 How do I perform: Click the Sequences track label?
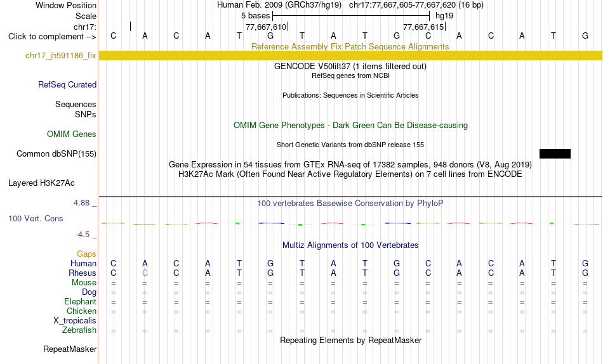pos(76,104)
